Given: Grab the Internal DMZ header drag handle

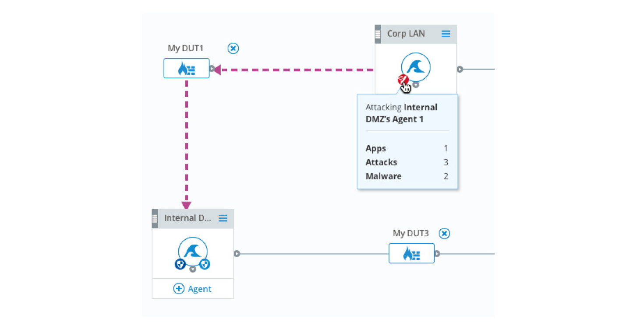Looking at the screenshot, I should pyautogui.click(x=155, y=218).
